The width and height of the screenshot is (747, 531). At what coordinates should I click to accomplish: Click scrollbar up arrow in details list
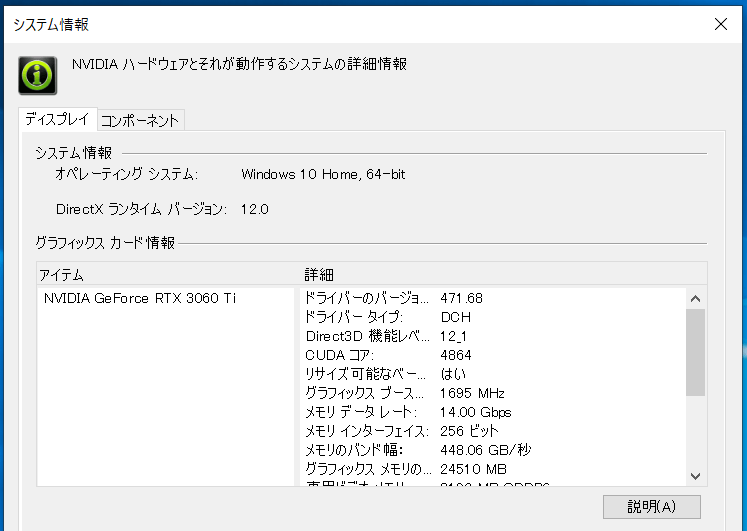(x=696, y=299)
